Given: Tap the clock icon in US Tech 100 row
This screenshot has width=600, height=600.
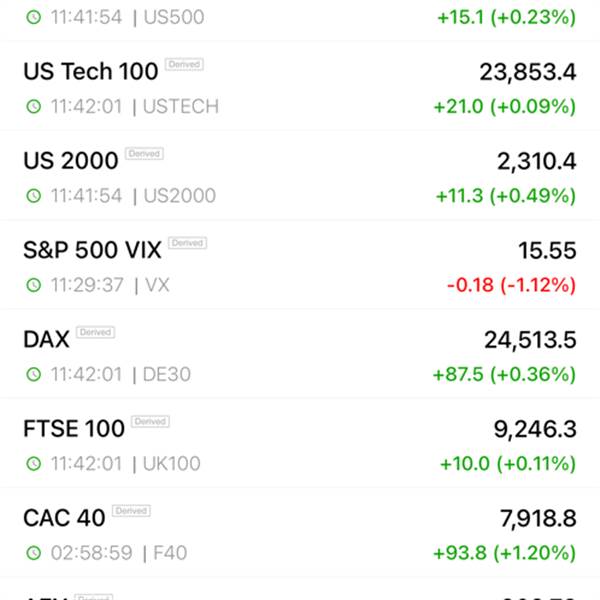Looking at the screenshot, I should point(34,106).
